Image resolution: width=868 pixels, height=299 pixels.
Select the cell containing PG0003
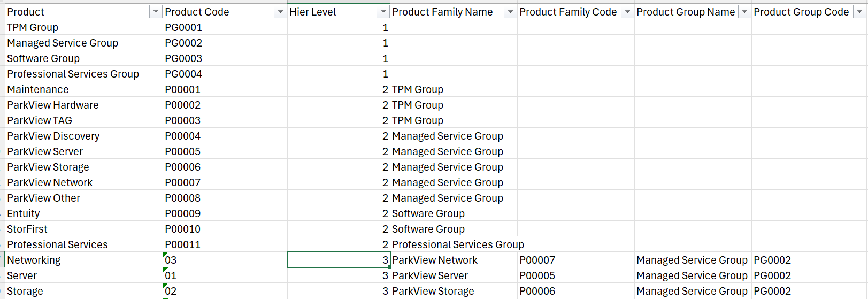225,58
